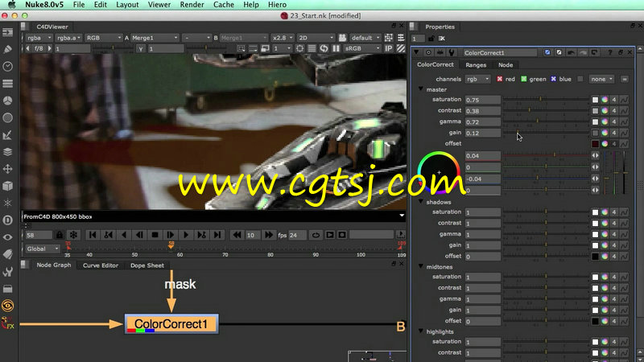Go to last frame button

click(x=217, y=235)
